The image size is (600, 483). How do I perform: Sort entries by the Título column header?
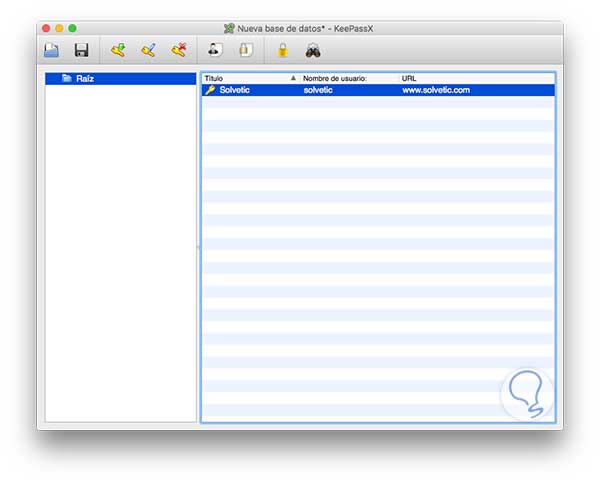click(251, 78)
